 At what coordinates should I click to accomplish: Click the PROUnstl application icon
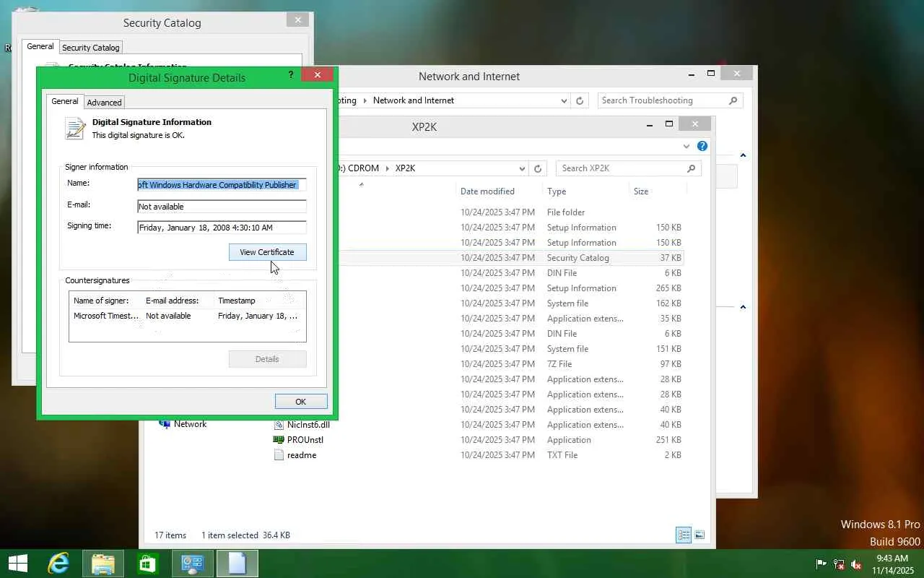(279, 440)
